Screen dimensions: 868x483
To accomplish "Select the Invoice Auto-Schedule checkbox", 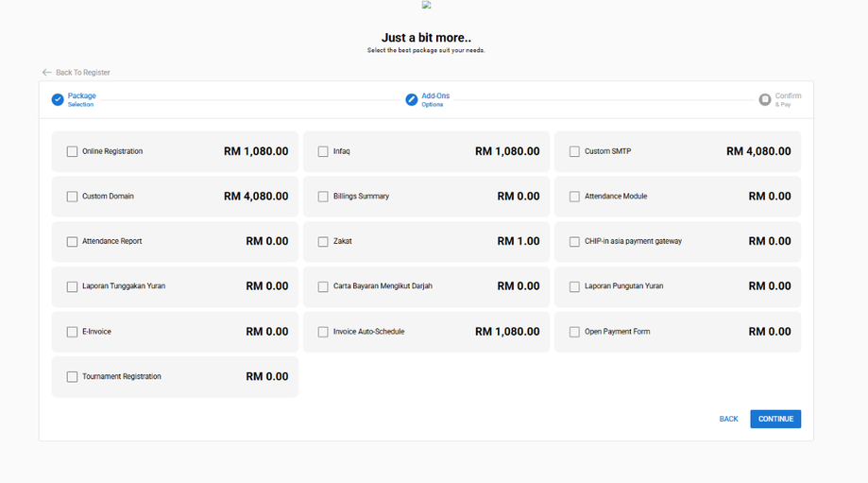I will coord(323,332).
